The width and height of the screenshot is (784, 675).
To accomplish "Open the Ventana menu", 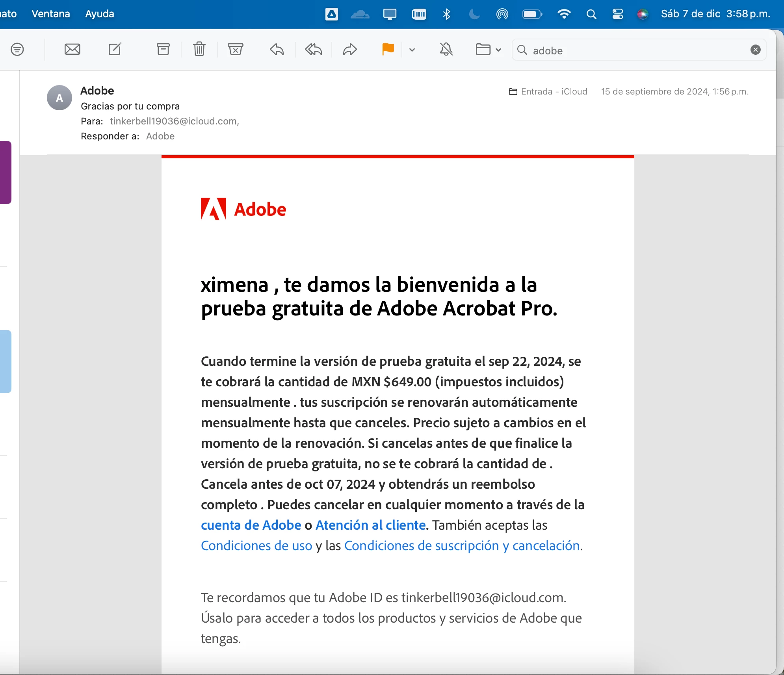I will [x=51, y=14].
